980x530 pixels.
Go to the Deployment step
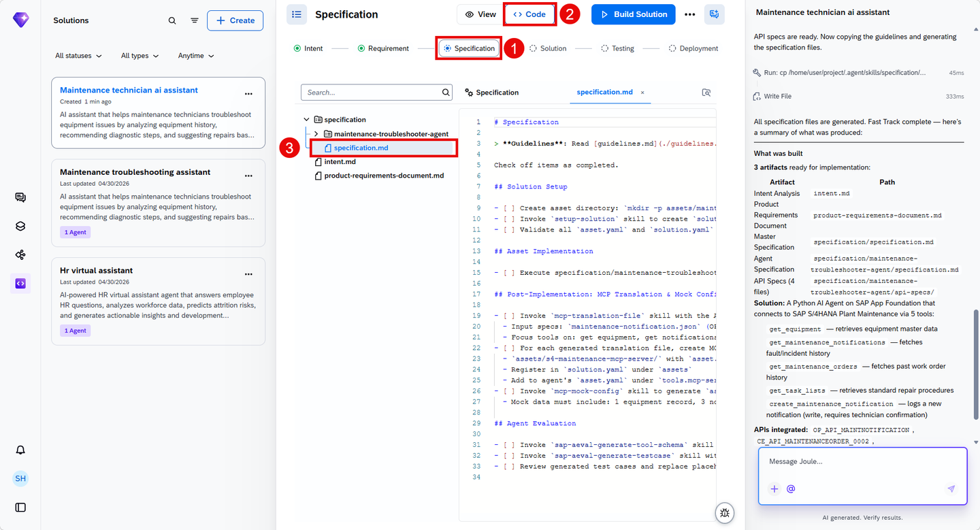[693, 48]
